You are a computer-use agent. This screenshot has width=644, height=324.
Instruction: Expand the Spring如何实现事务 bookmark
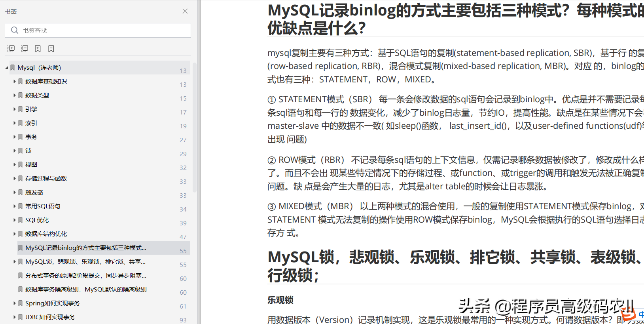pyautogui.click(x=15, y=303)
